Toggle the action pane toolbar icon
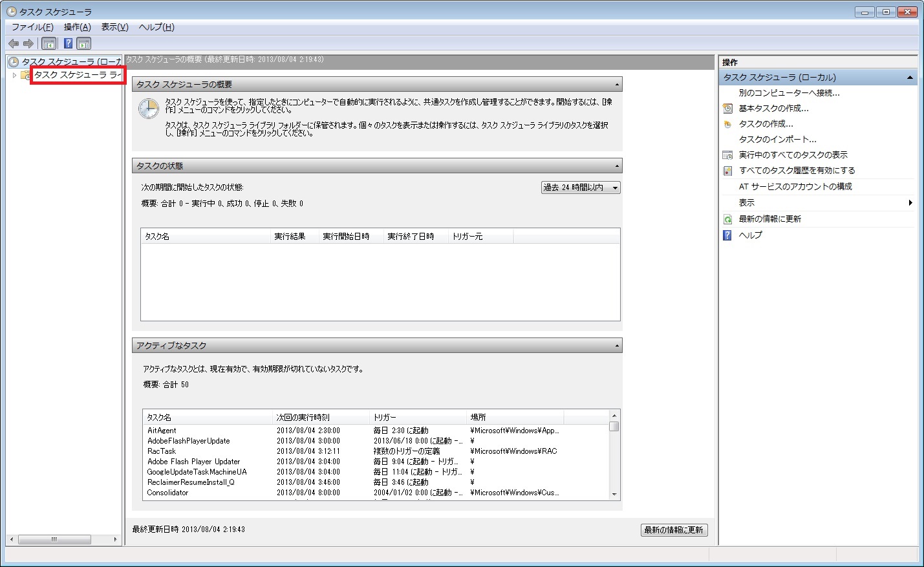The height and width of the screenshot is (567, 924). click(x=84, y=43)
